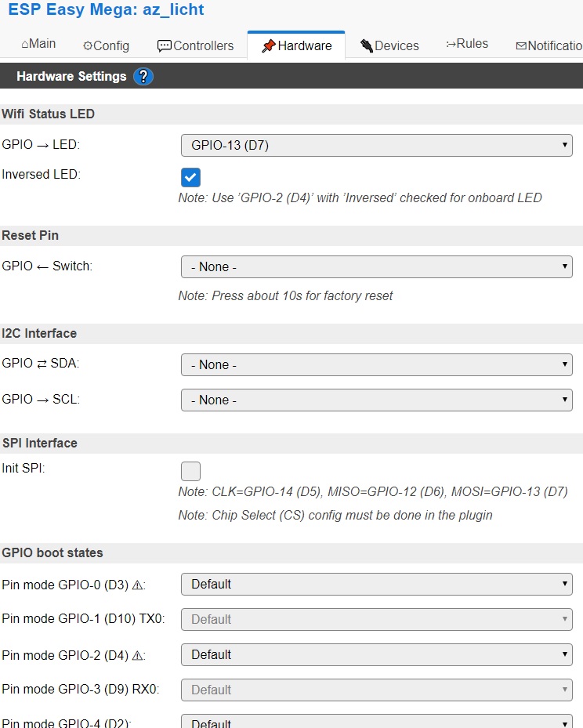The width and height of the screenshot is (583, 728).
Task: Click the pin icon on the Hardware tab
Action: coord(270,45)
